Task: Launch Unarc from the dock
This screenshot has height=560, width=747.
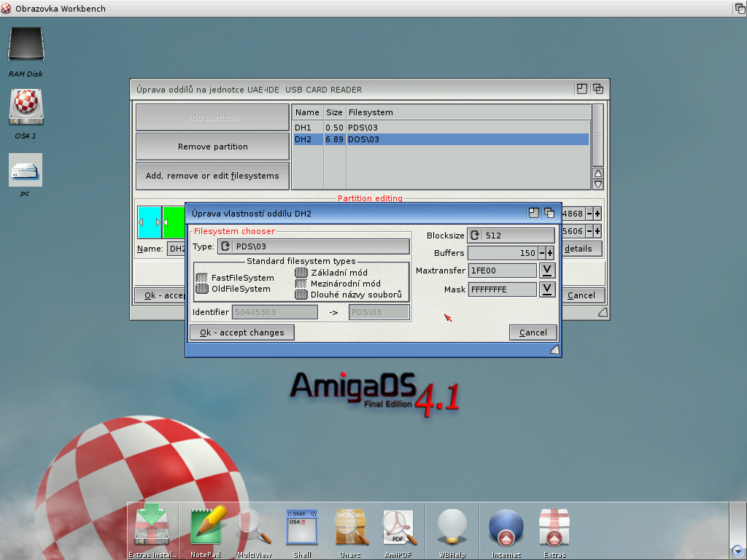Action: point(350,526)
